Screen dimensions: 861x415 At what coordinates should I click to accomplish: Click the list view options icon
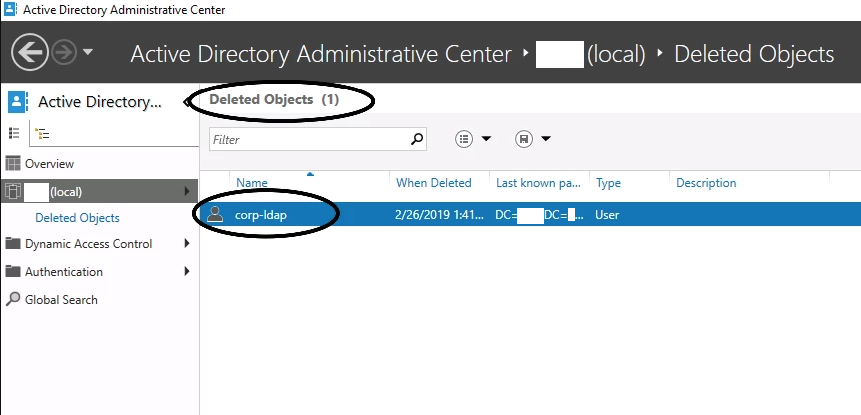tap(464, 139)
